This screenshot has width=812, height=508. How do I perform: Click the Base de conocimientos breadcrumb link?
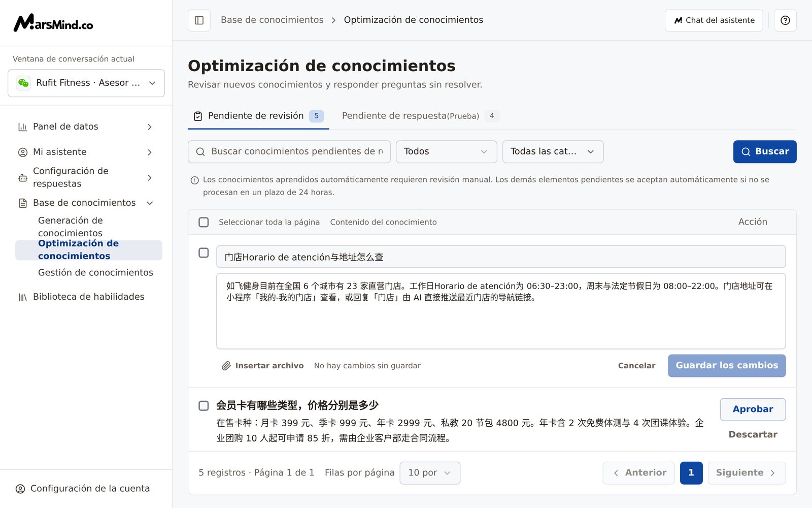point(272,20)
